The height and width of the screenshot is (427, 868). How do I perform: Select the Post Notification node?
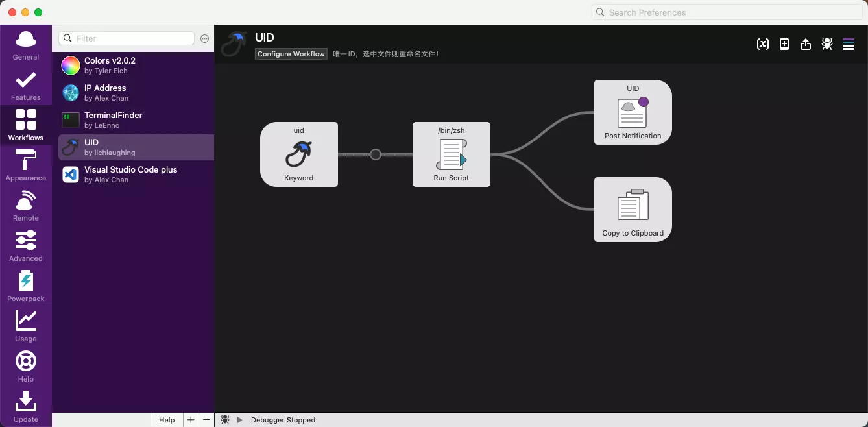click(633, 112)
